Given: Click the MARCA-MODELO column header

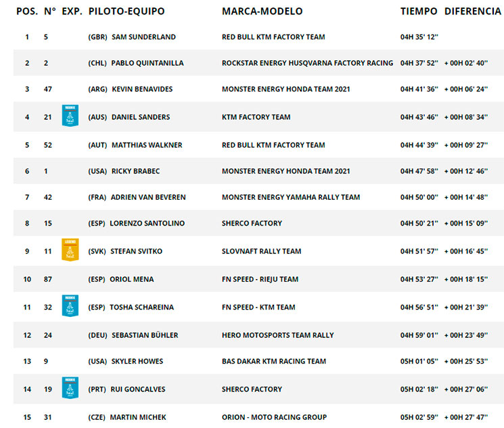Looking at the screenshot, I should 262,12.
